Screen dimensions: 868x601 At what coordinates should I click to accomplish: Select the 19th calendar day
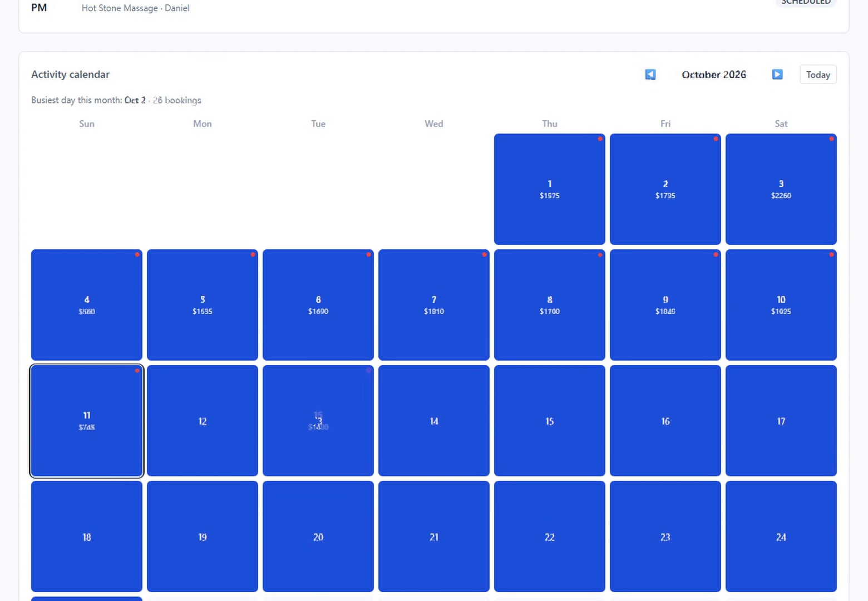[203, 536]
